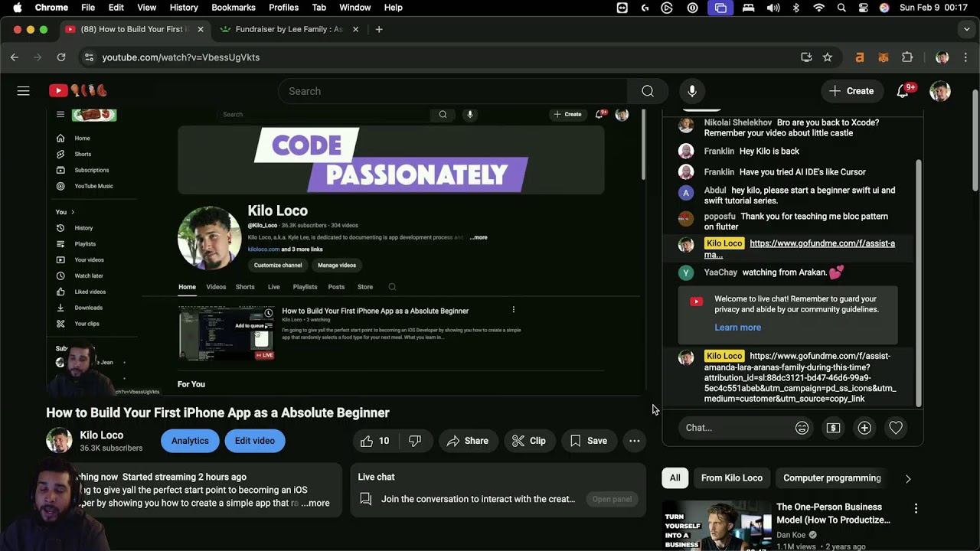View site information icon in address bar
This screenshot has width=980, height=551.
pyautogui.click(x=89, y=57)
